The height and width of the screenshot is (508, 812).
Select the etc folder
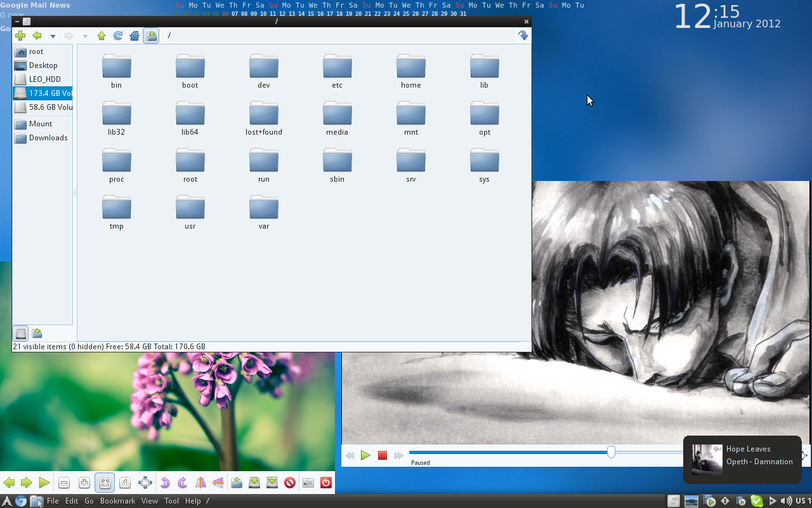(337, 71)
